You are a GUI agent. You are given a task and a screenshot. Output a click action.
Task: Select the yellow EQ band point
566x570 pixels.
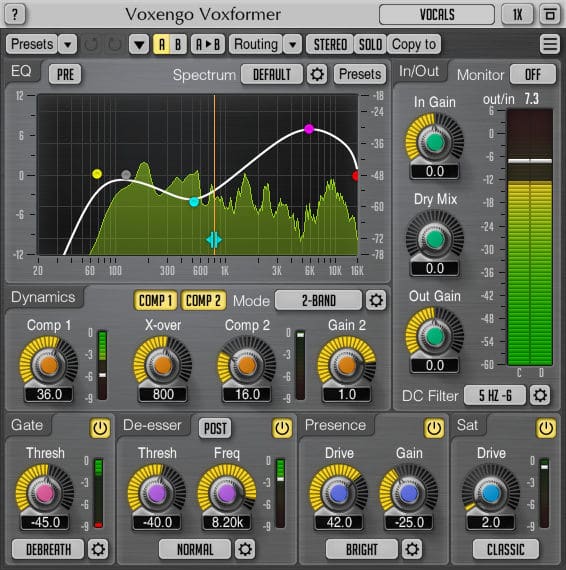97,174
